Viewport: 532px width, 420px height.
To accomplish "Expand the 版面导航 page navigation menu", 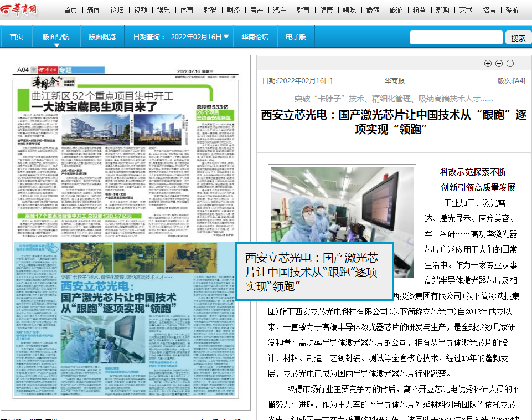I will 56,37.
